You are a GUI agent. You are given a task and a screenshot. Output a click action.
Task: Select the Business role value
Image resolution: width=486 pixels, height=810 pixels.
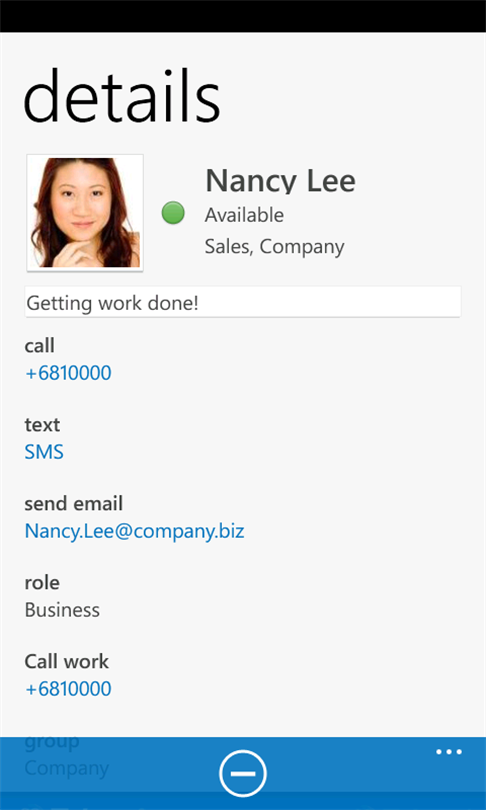(62, 610)
